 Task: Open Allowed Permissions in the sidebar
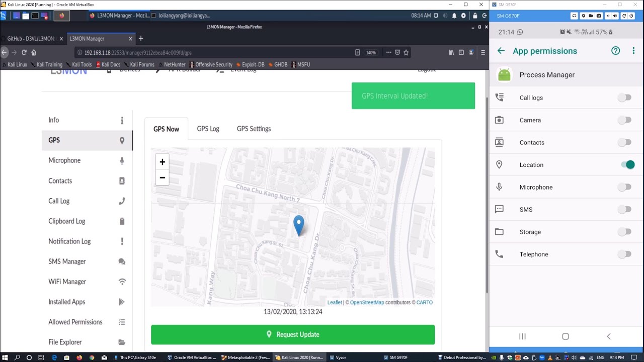87,322
